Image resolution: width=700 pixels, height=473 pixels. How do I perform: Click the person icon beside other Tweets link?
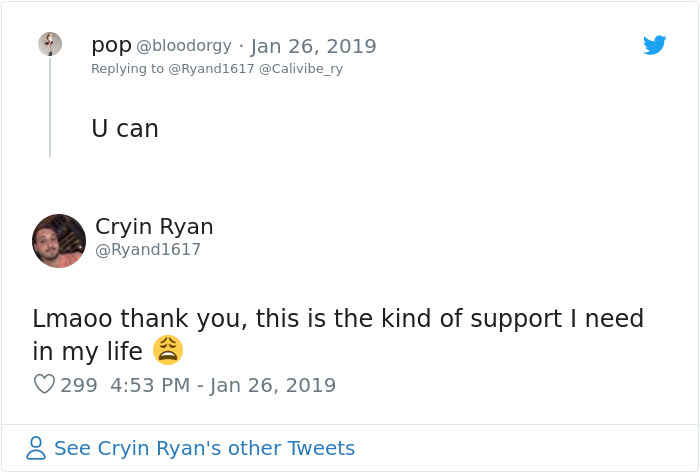point(36,448)
